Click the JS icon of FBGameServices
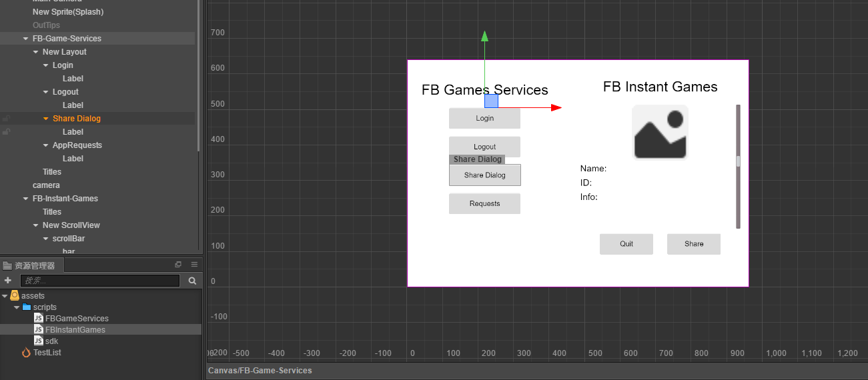This screenshot has height=380, width=868. coord(39,318)
